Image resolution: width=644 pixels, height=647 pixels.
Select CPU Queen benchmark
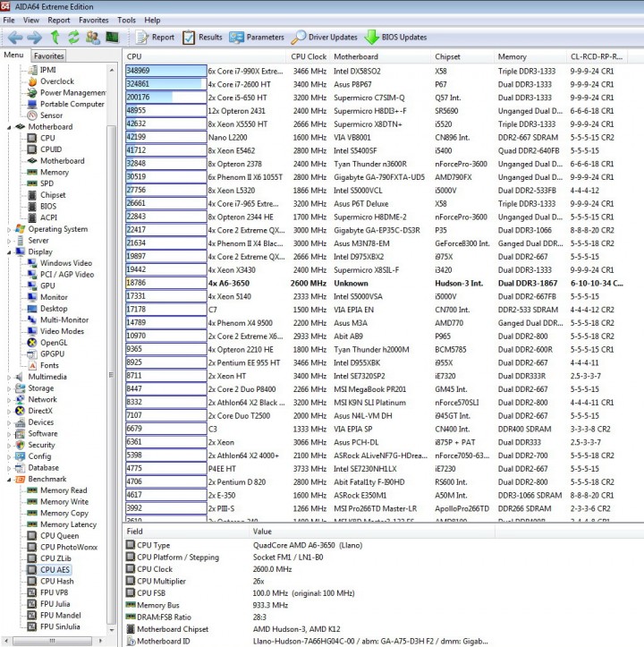pos(59,536)
